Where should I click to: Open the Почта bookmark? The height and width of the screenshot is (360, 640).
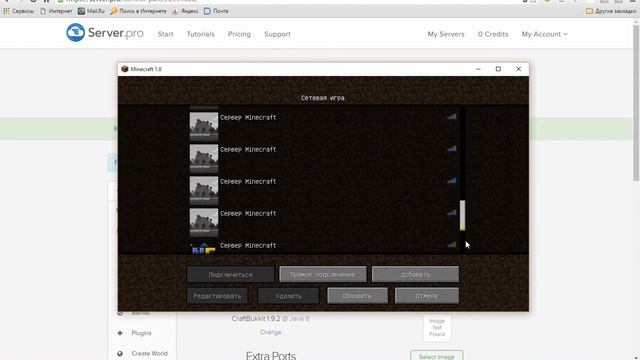[x=216, y=11]
